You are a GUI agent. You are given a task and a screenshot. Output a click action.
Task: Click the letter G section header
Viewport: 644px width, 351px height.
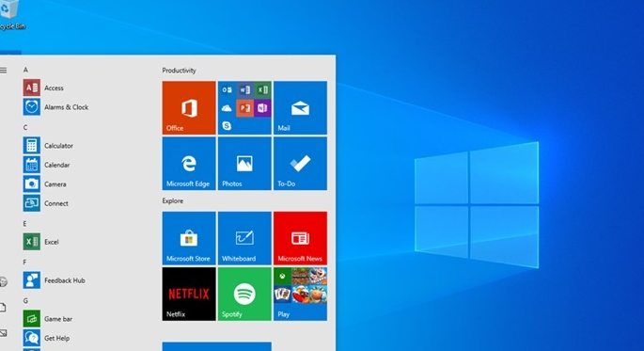25,301
